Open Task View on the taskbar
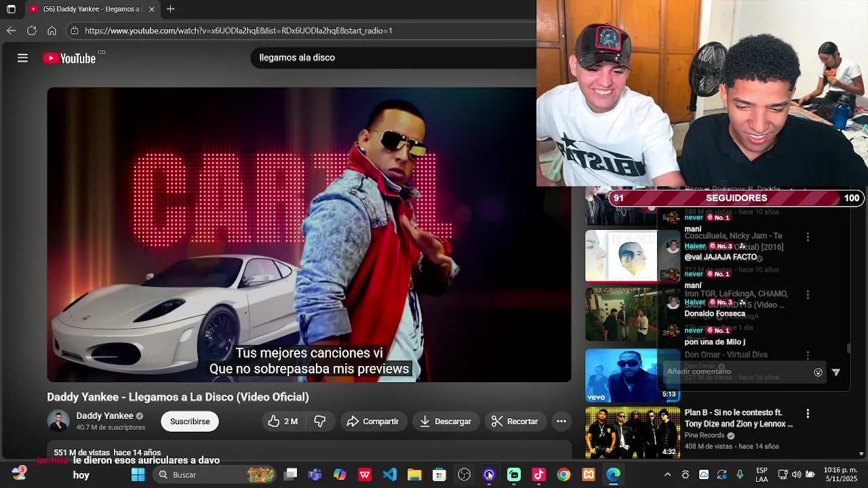The height and width of the screenshot is (488, 868). coord(290,475)
